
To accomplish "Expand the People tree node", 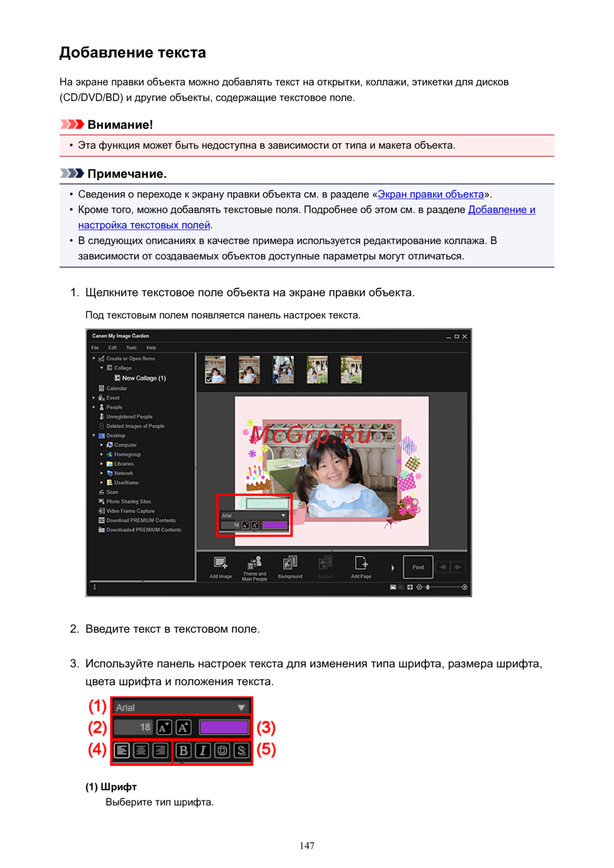I will 94,407.
